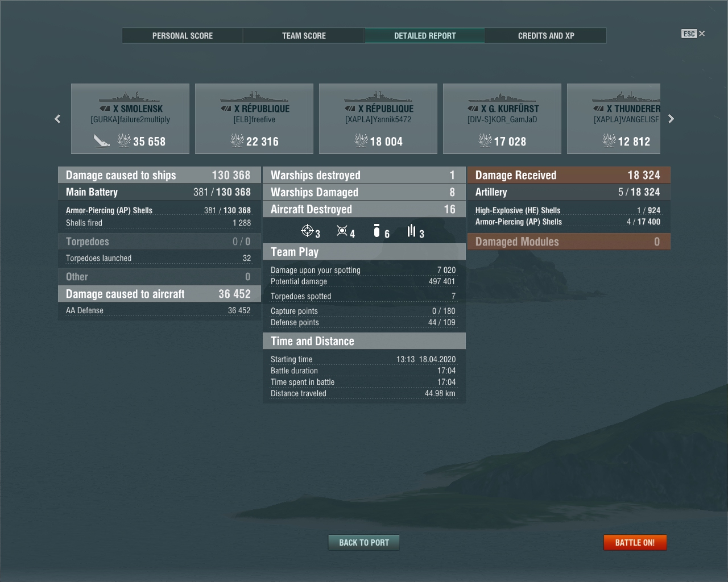Image resolution: width=728 pixels, height=582 pixels.
Task: Click the Warships destroyed header
Action: click(364, 175)
